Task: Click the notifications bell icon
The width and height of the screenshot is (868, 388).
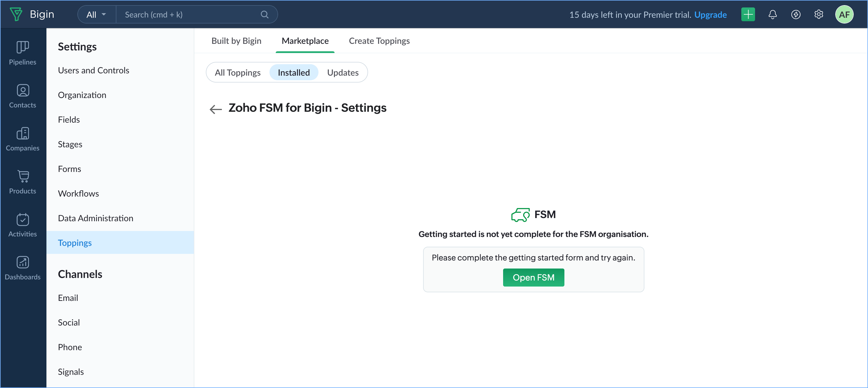Action: pyautogui.click(x=772, y=15)
